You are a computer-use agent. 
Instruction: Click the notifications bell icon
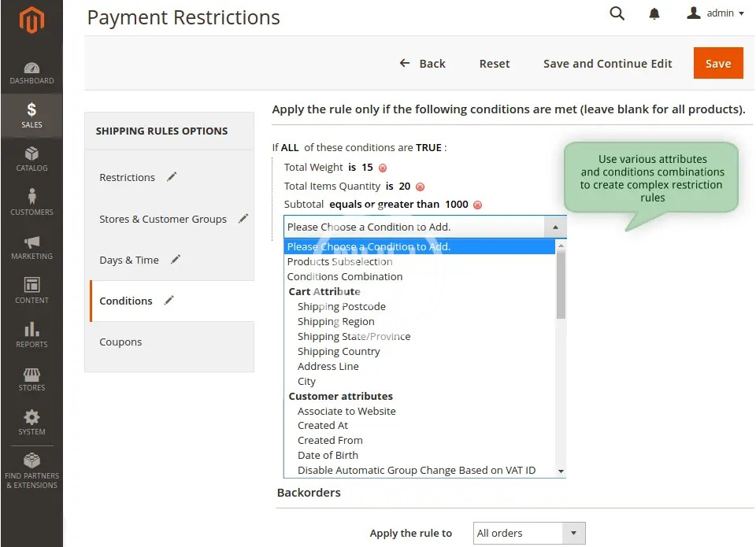coord(654,13)
